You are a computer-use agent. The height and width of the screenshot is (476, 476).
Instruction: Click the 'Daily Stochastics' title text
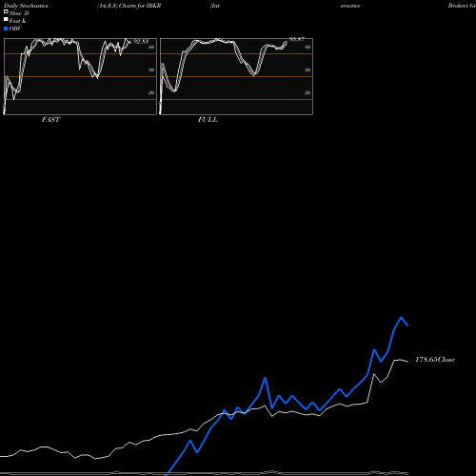[26, 6]
